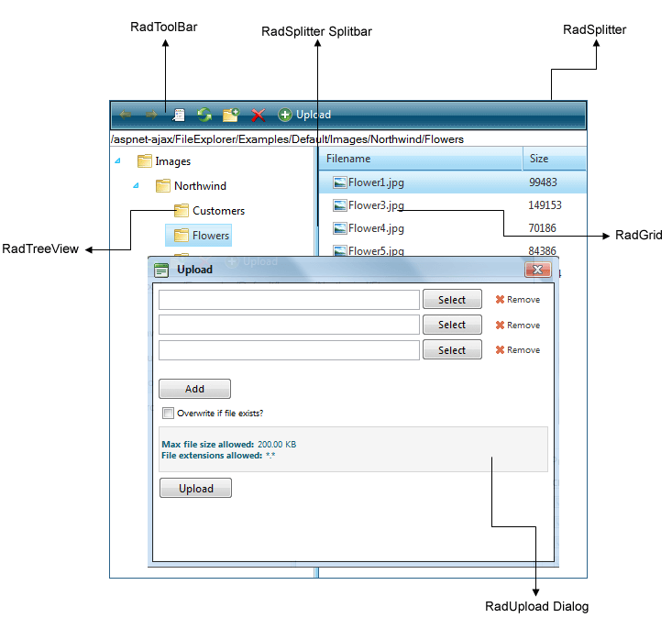
Task: Click size value 70186
Action: point(542,228)
